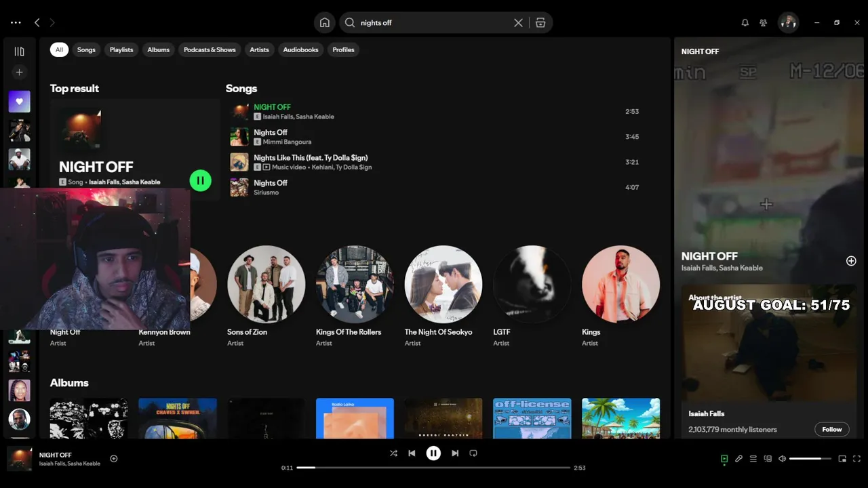Create playlist with the plus icon
Screen dimensions: 868x488
tap(19, 72)
